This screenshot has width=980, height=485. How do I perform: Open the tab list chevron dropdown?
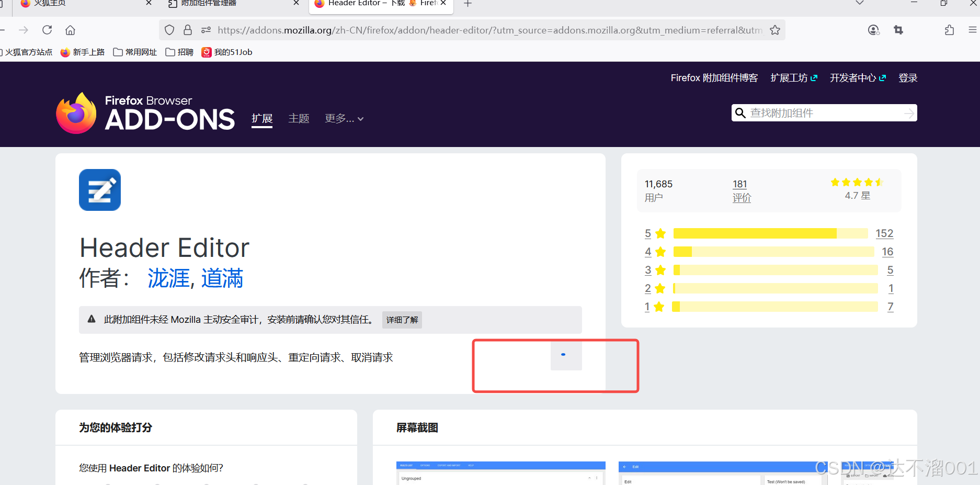[859, 4]
